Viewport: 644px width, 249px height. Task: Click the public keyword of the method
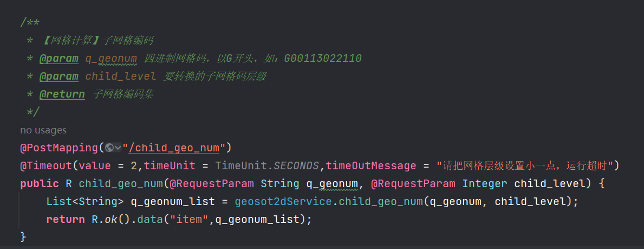[x=40, y=183]
